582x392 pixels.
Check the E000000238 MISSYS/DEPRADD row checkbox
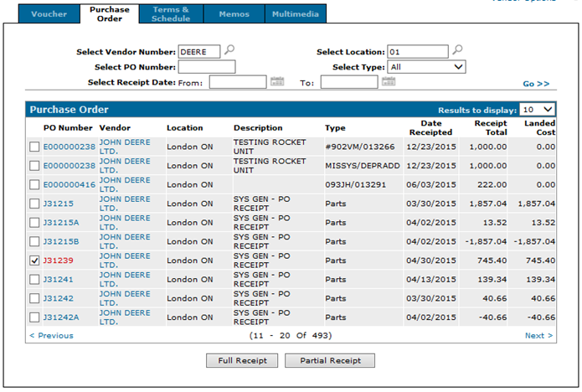coord(34,166)
